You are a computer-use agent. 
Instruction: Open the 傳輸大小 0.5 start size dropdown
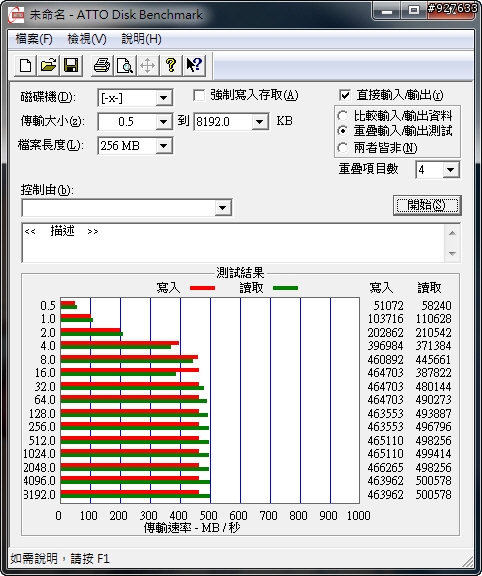(x=163, y=122)
